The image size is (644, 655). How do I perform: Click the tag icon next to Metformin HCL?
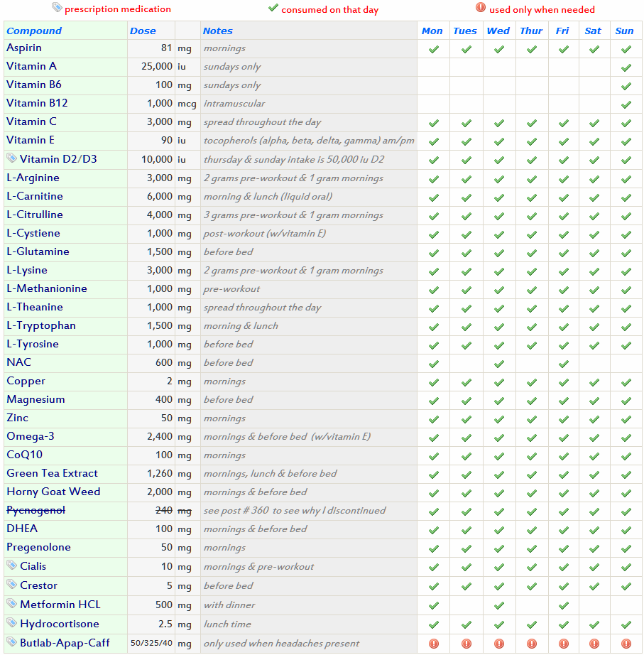coord(11,604)
